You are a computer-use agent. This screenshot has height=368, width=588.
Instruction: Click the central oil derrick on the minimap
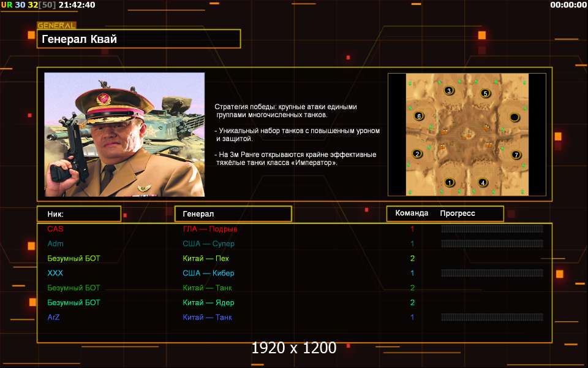[x=467, y=134]
